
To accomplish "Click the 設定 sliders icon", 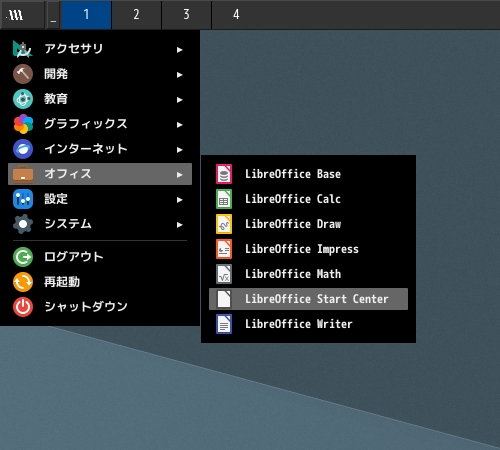I will (23, 199).
